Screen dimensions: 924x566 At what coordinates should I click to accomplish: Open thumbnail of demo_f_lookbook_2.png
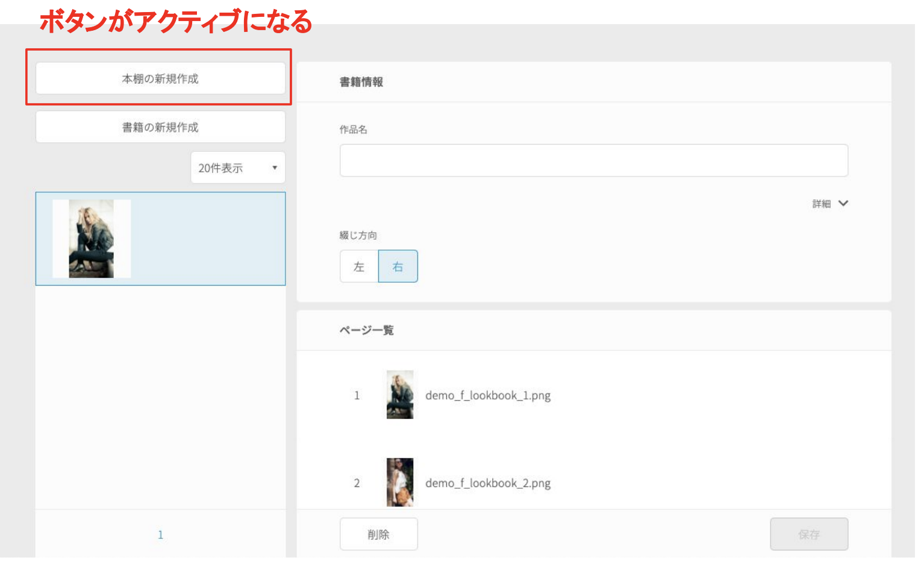(400, 482)
